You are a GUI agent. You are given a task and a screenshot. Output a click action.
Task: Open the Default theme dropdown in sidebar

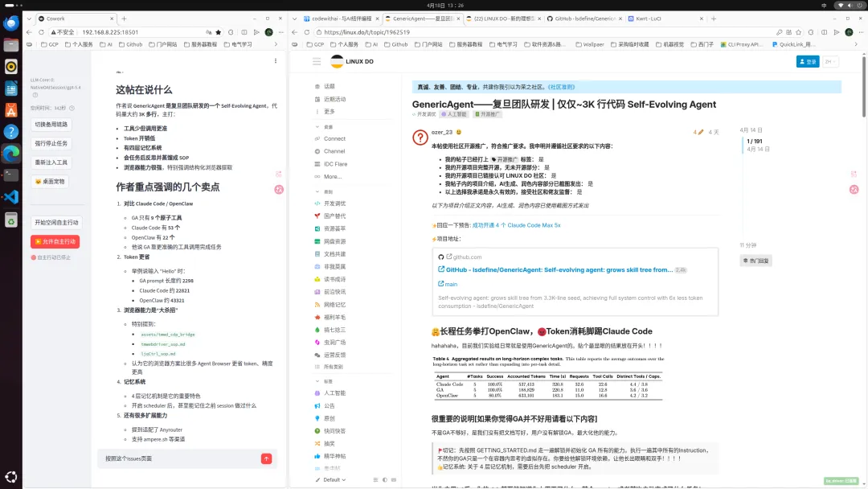[330, 479]
